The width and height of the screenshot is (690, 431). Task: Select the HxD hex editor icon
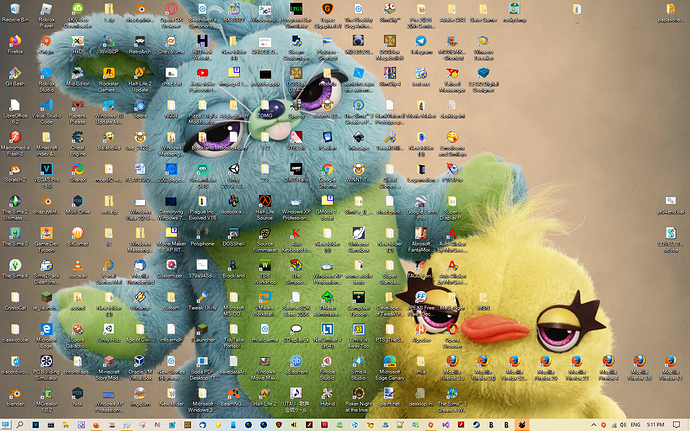click(x=77, y=45)
